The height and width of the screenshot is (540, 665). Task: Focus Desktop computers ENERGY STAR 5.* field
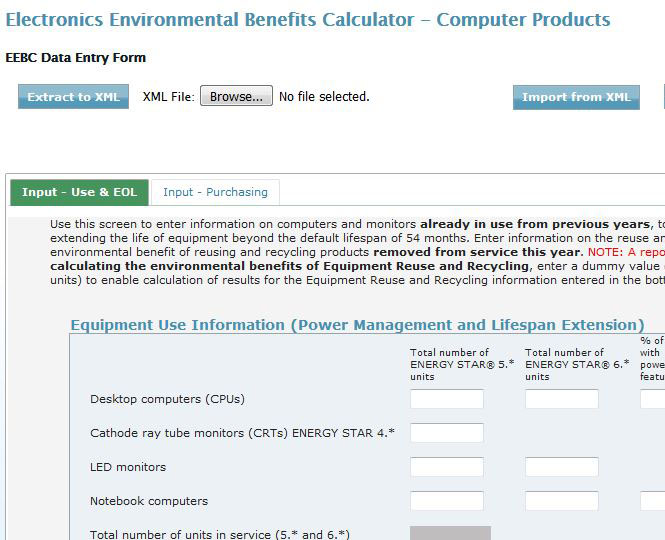446,399
